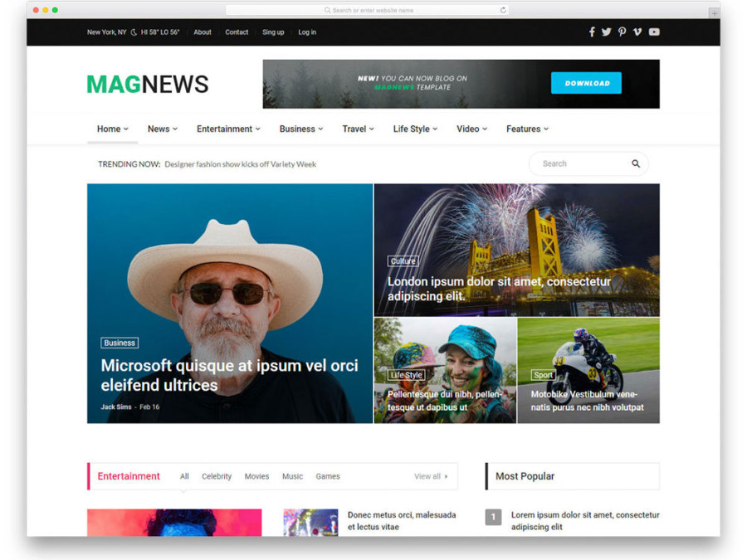Switch to the Games tab
The image size is (747, 560).
click(328, 476)
